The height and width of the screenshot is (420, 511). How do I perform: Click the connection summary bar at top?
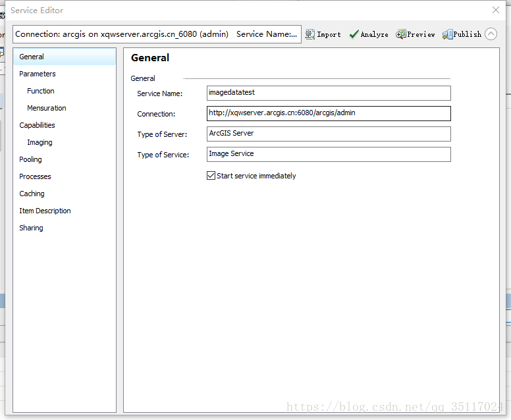coord(157,34)
